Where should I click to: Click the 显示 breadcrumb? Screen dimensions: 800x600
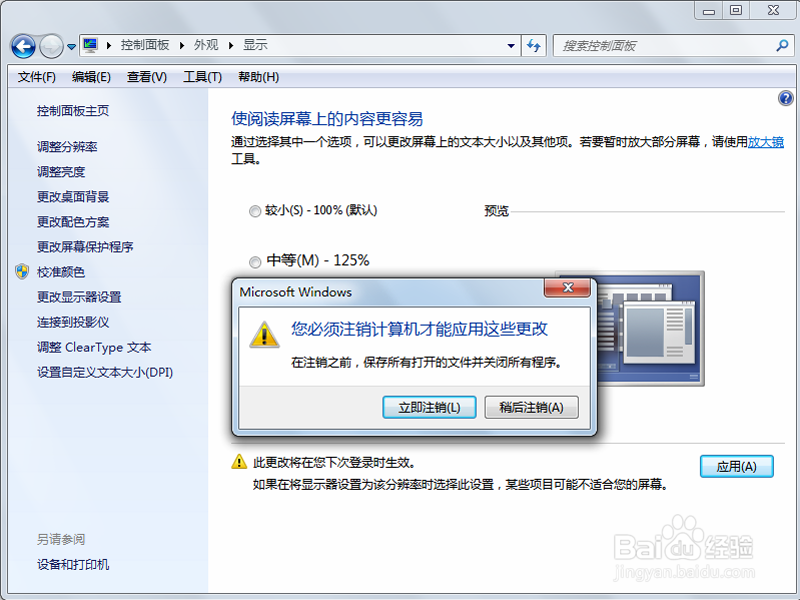click(255, 45)
